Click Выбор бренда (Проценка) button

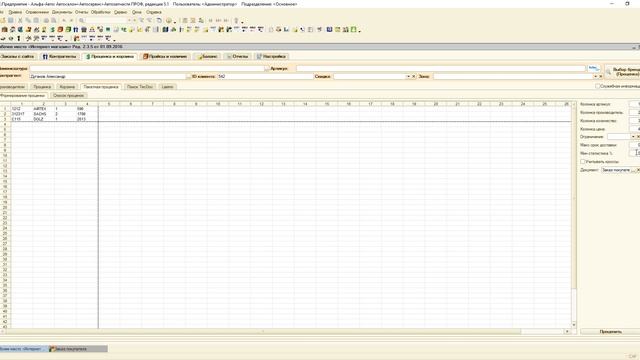point(623,72)
